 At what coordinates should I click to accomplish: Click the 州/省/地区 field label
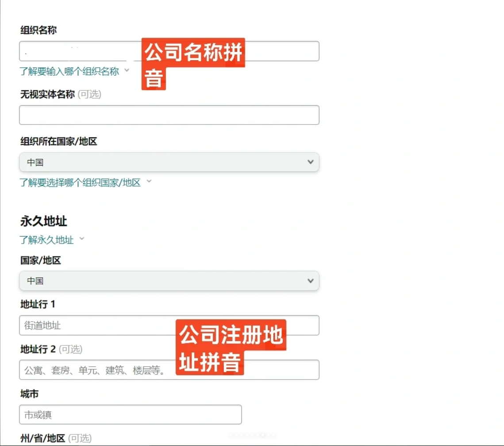coord(42,438)
